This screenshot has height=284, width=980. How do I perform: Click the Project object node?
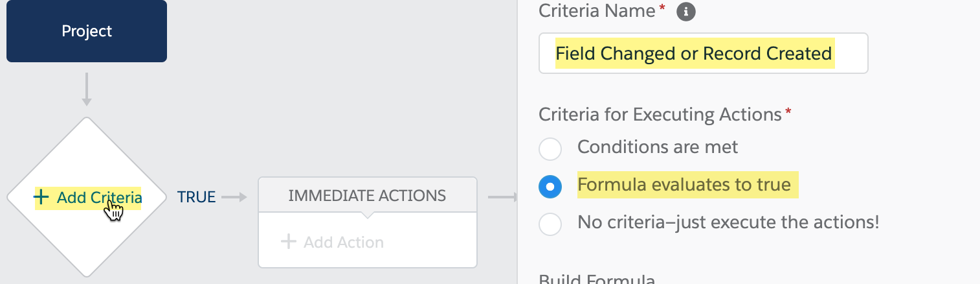click(87, 31)
